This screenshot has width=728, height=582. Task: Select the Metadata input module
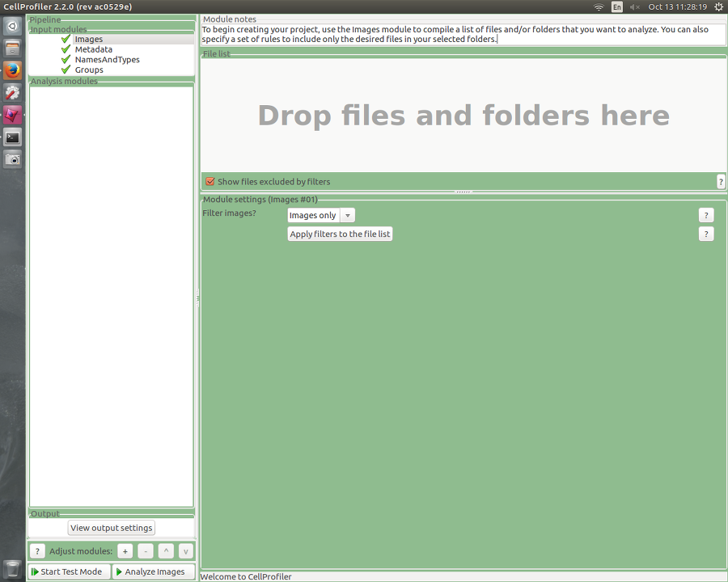[93, 49]
